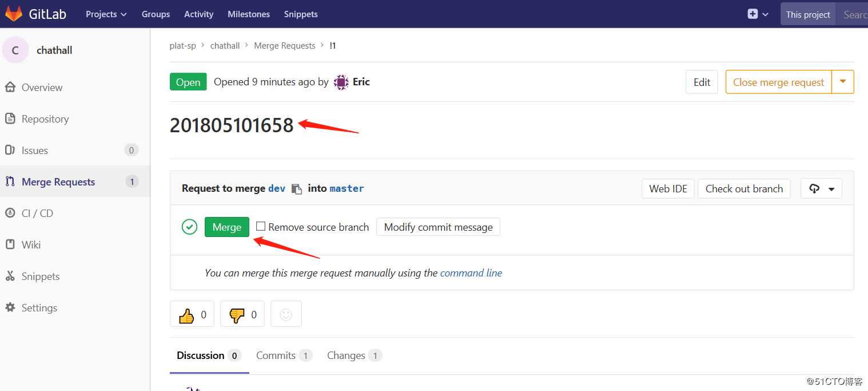
Task: Click the Merge Requests icon in sidebar
Action: [10, 181]
